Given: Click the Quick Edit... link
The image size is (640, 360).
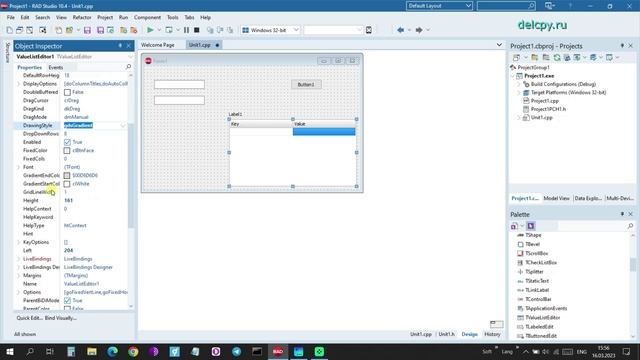Looking at the screenshot, I should [29, 318].
